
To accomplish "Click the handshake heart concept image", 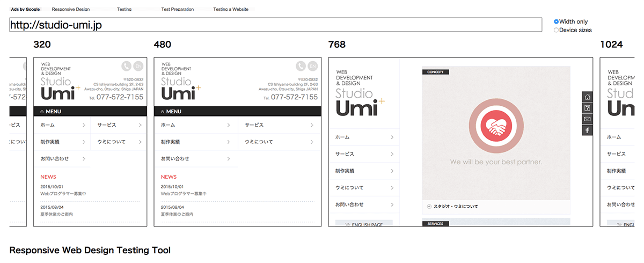I will click(496, 127).
